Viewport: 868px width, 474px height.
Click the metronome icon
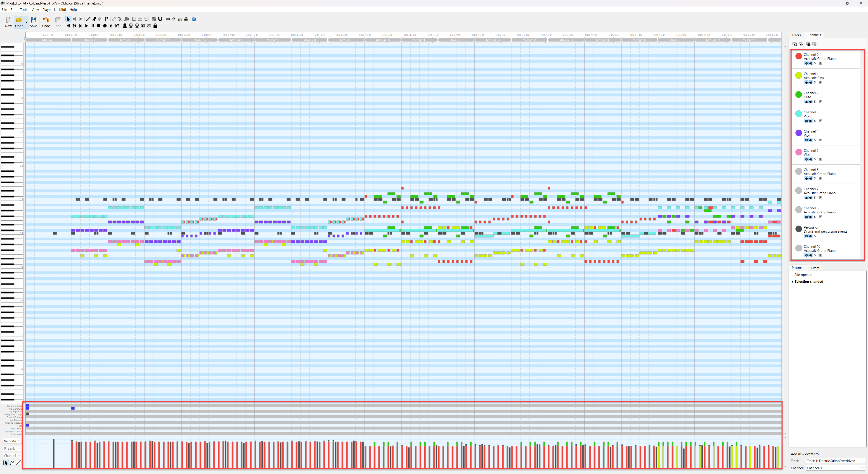(x=125, y=26)
